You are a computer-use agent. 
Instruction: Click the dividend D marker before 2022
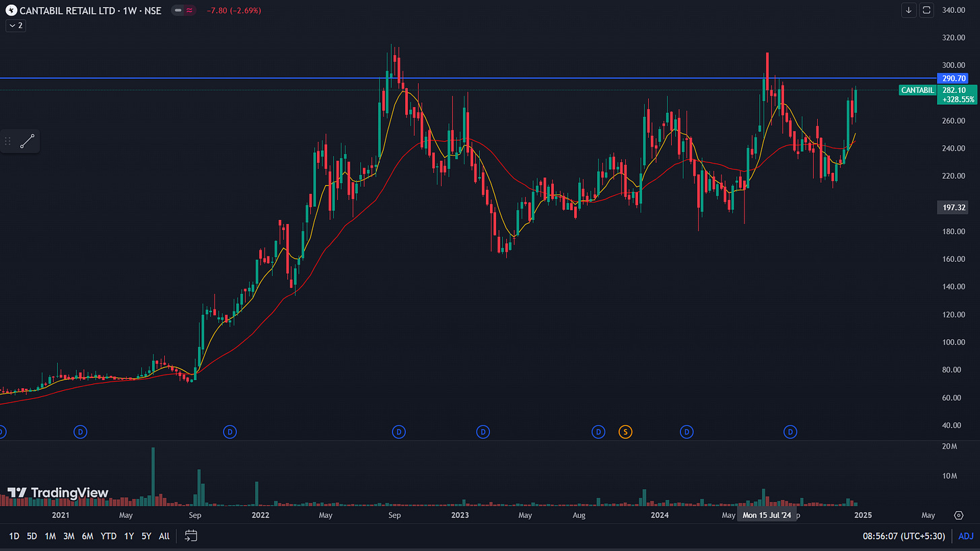[230, 431]
